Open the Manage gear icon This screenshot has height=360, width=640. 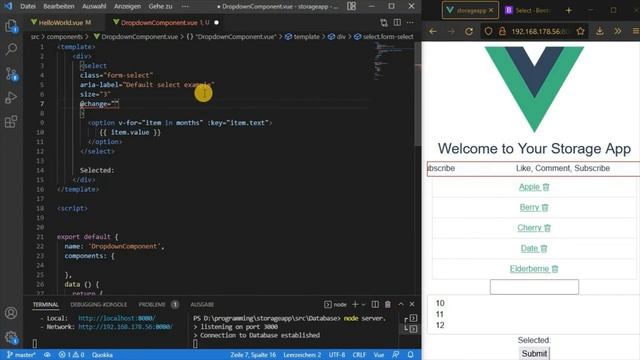click(11, 337)
